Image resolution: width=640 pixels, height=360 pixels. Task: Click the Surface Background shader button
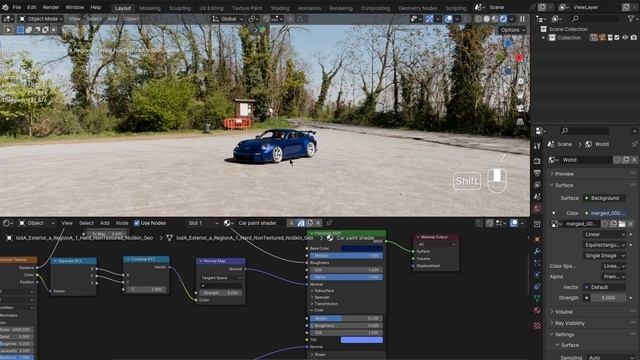604,198
